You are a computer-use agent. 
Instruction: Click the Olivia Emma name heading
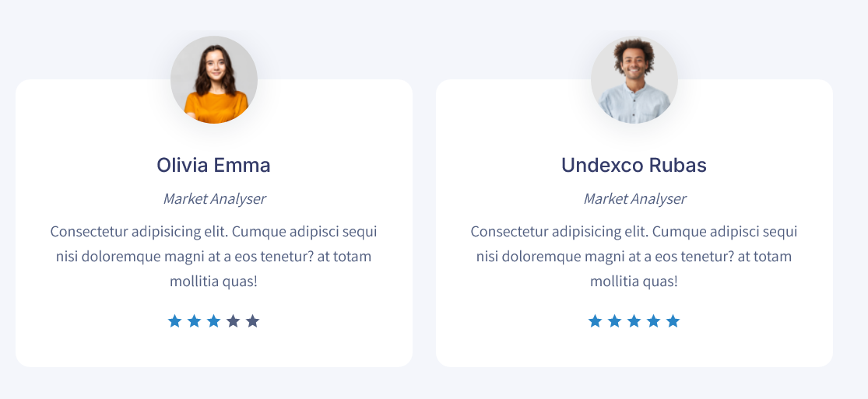point(213,165)
